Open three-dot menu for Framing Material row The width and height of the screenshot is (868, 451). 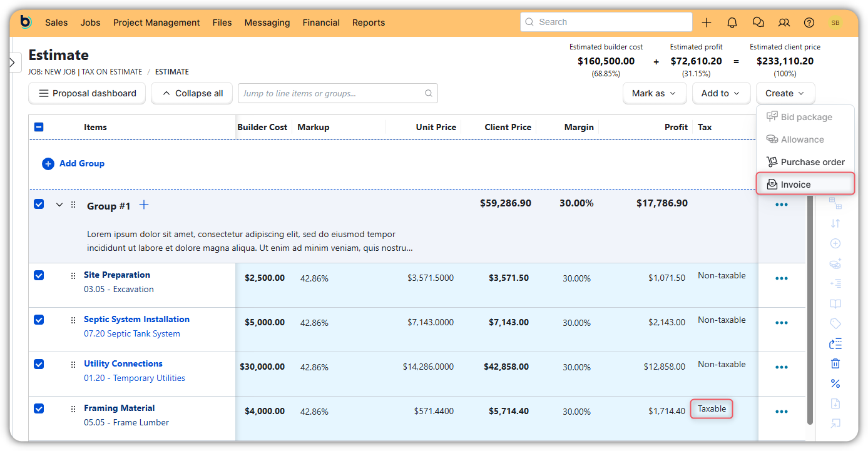click(x=782, y=412)
